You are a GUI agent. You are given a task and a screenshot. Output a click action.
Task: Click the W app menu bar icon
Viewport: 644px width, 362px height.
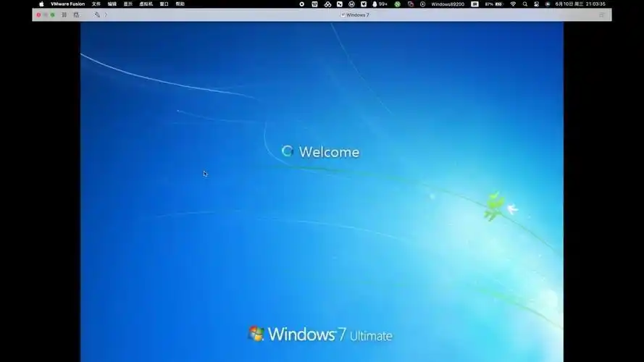[314, 4]
